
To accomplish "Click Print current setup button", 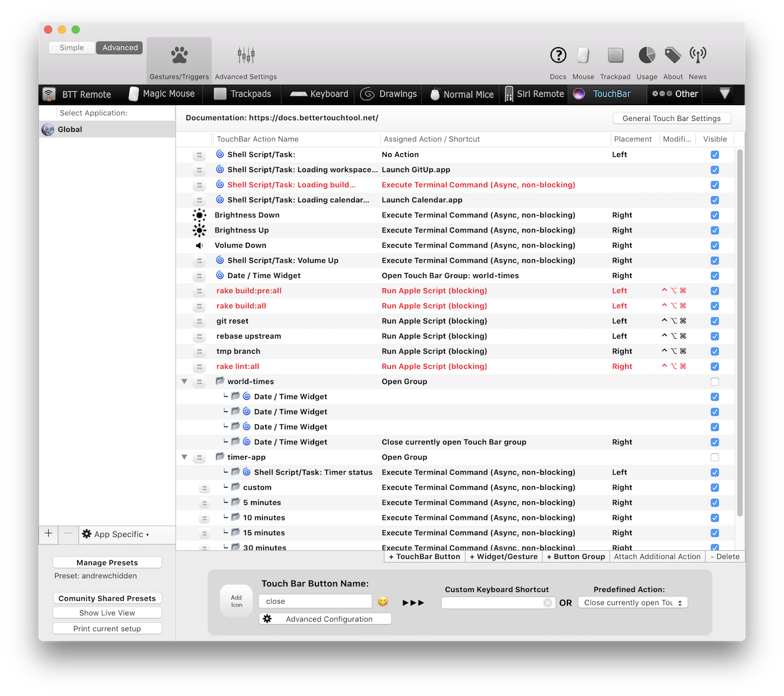I will point(107,629).
